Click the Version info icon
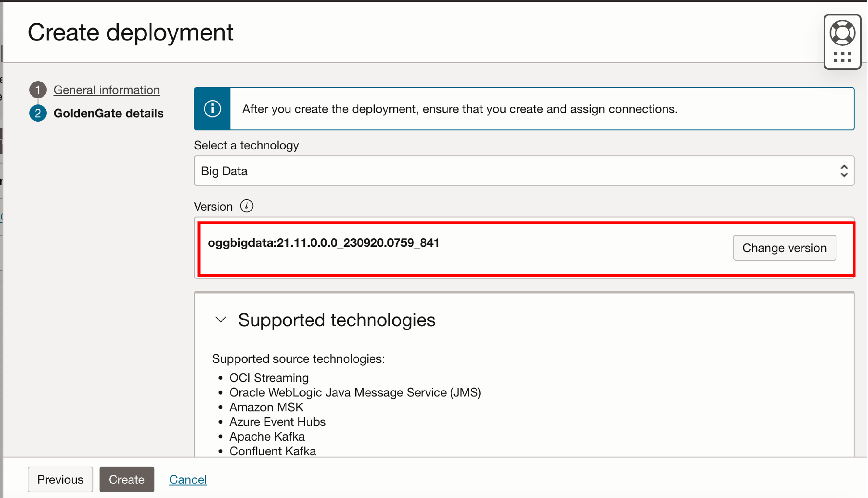The width and height of the screenshot is (868, 498). 247,206
